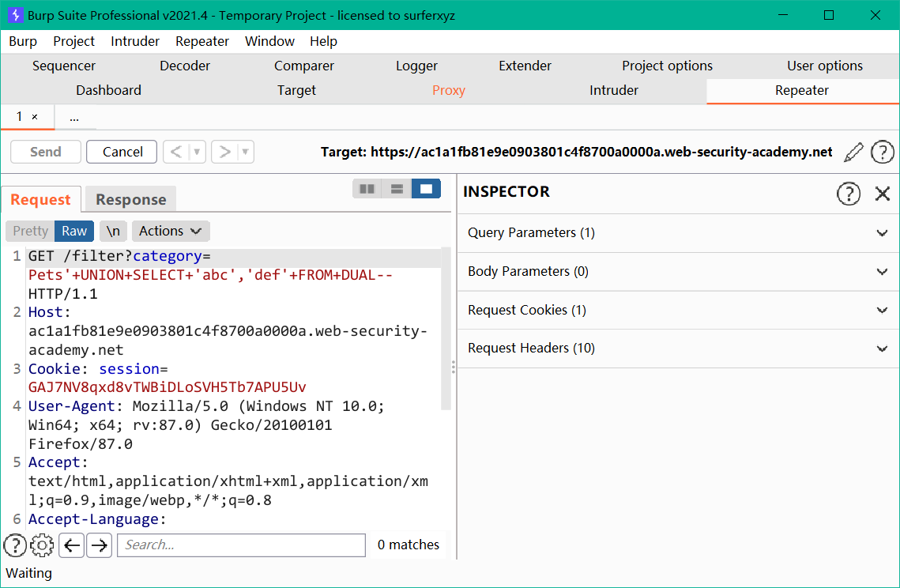This screenshot has height=588, width=900.
Task: Show the Response pane tab
Action: (131, 199)
